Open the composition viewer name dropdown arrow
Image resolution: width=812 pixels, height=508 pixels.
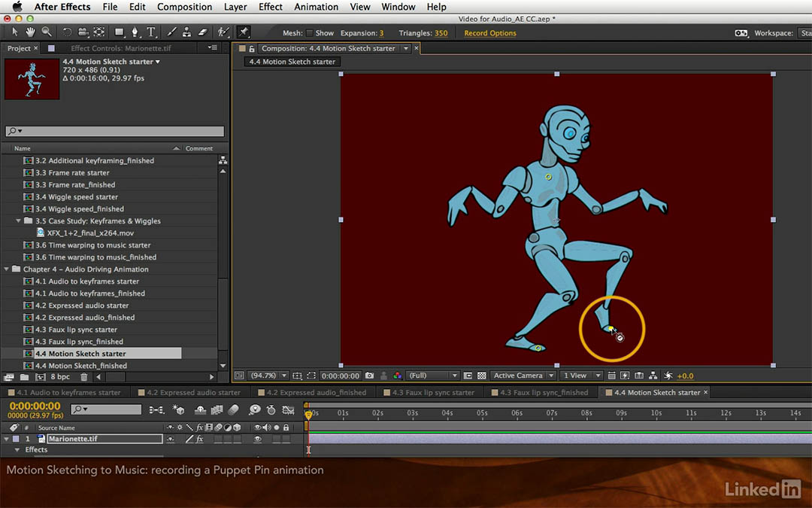coord(406,48)
